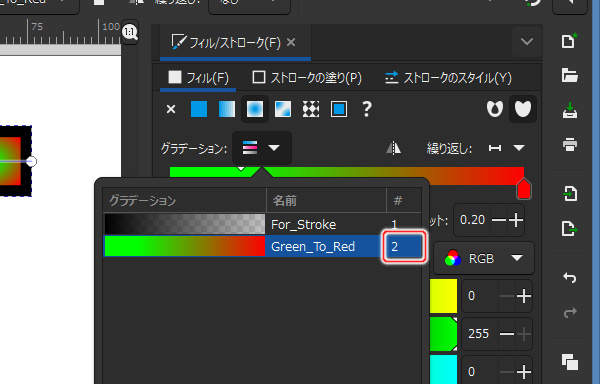Click the For_Stroke gradient preview thumbnail

coord(184,224)
